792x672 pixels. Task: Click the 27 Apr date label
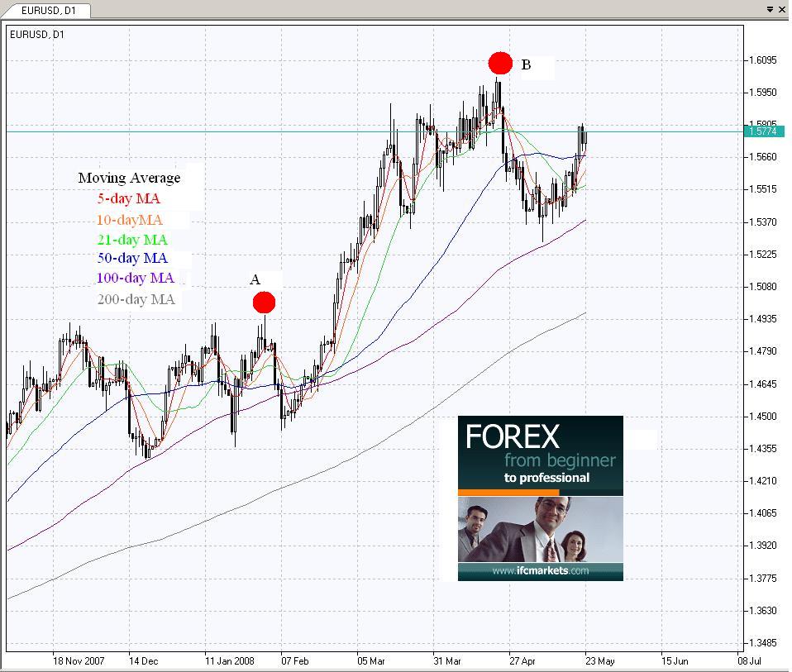pos(522,661)
